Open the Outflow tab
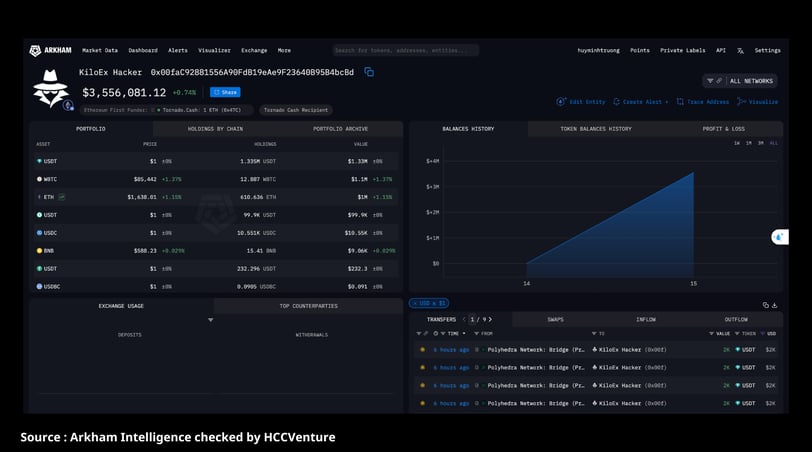 (736, 319)
